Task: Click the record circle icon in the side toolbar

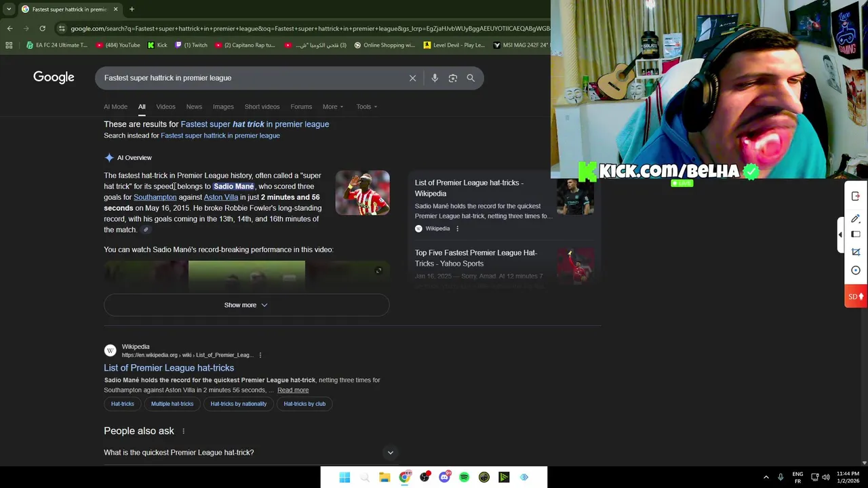Action: (x=856, y=270)
